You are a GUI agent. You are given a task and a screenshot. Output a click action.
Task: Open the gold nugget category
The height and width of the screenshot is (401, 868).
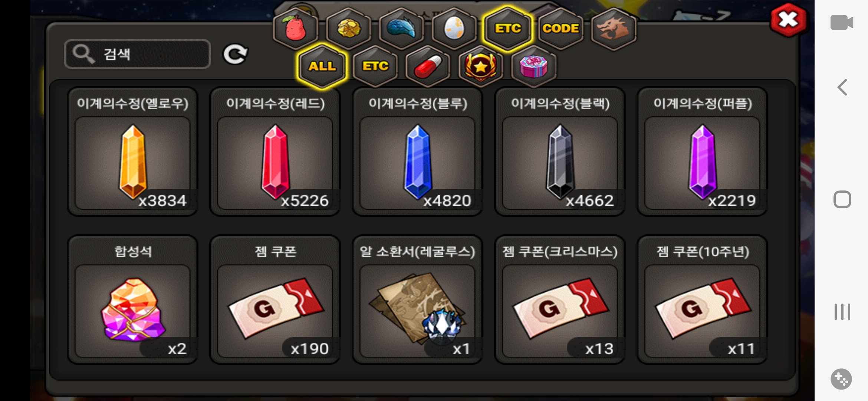point(349,29)
